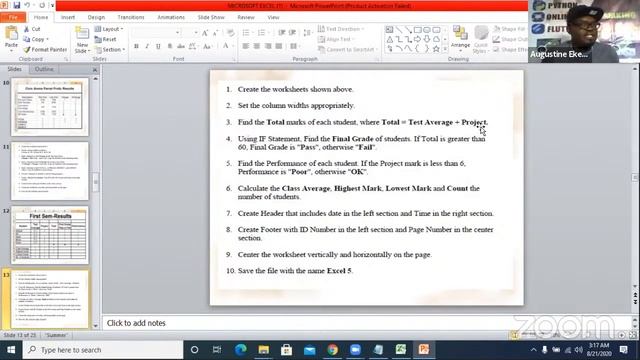Switch to the Outline pane tab

click(44, 69)
